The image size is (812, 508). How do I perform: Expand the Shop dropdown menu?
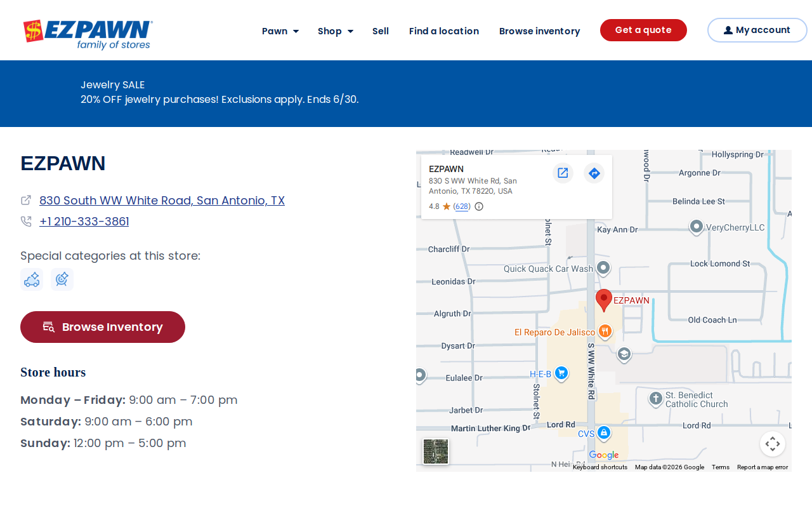click(x=336, y=31)
